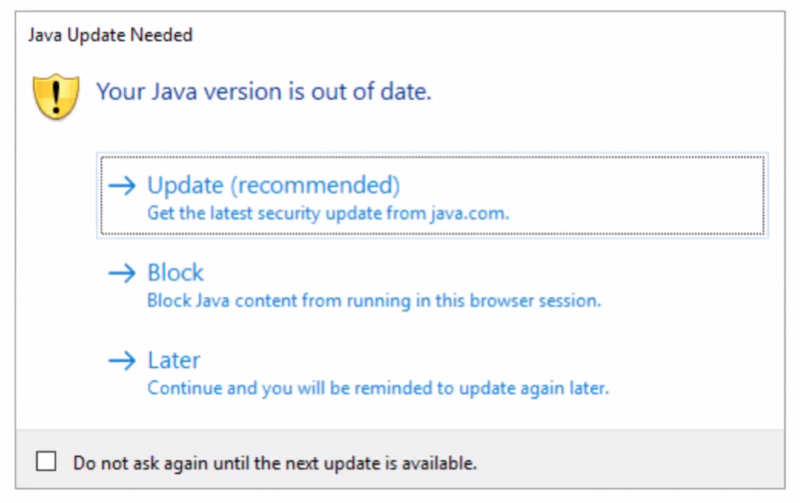Click 'Get the latest security update' description
The width and height of the screenshot is (800, 503).
click(328, 213)
